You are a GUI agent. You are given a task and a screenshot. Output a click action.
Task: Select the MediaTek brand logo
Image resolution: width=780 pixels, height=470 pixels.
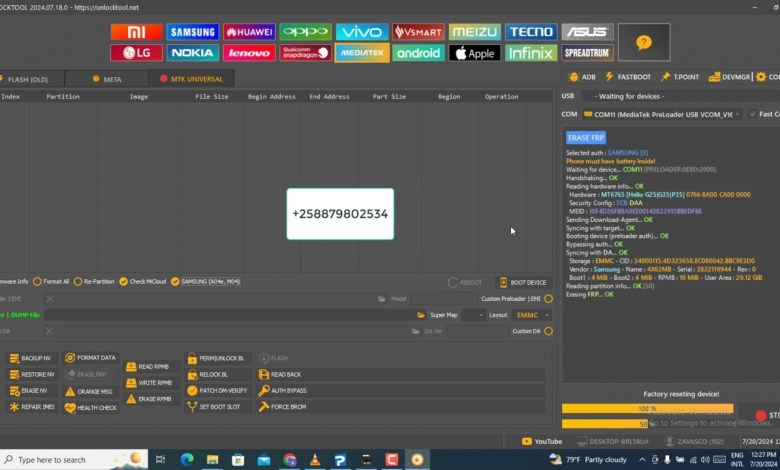(362, 53)
